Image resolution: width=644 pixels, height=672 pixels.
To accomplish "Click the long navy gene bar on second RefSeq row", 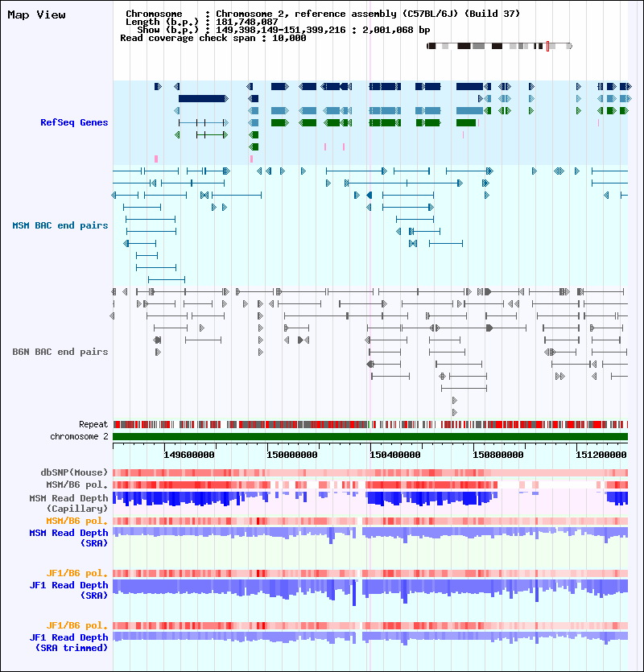I will (203, 98).
